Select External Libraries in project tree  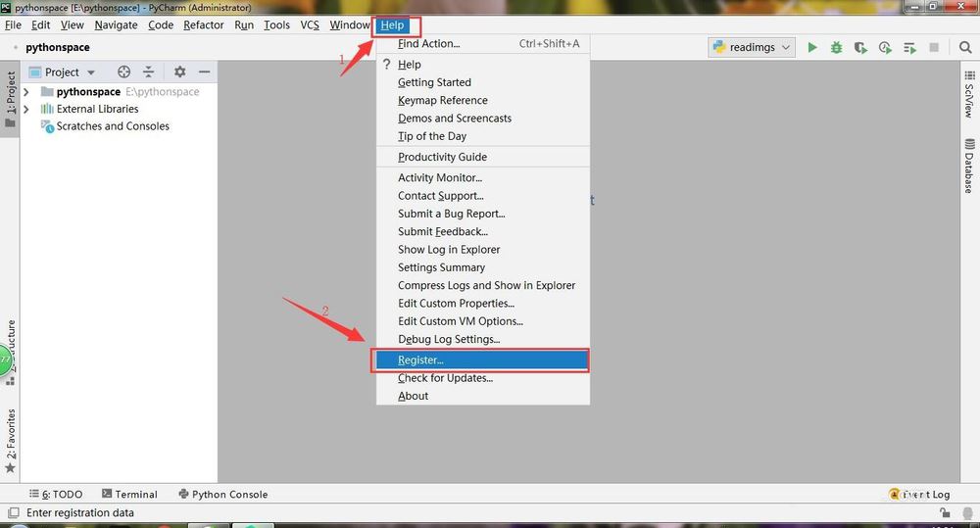coord(97,109)
